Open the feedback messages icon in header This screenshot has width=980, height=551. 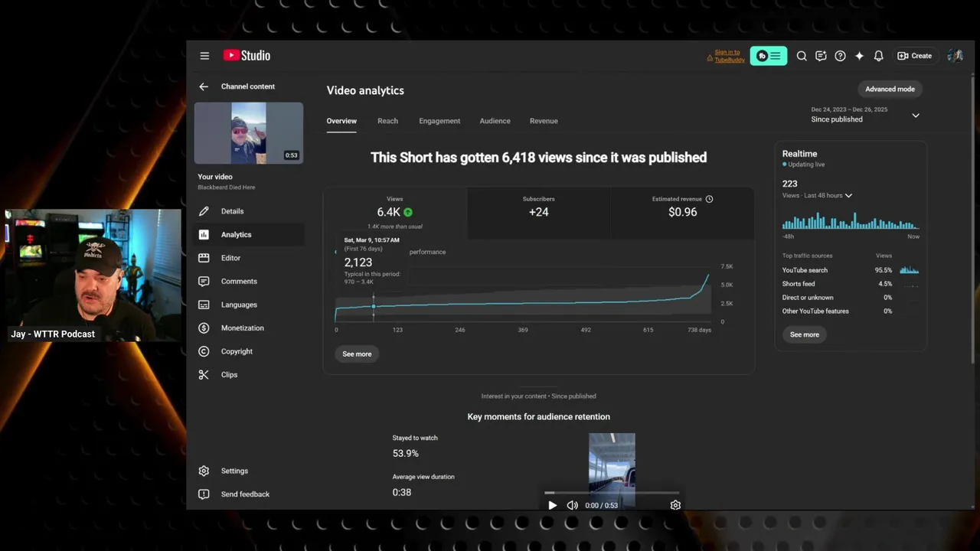tap(821, 56)
